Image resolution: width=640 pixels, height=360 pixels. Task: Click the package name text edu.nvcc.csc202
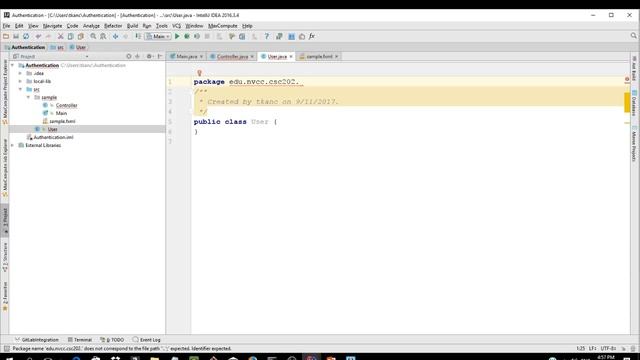pyautogui.click(x=264, y=82)
